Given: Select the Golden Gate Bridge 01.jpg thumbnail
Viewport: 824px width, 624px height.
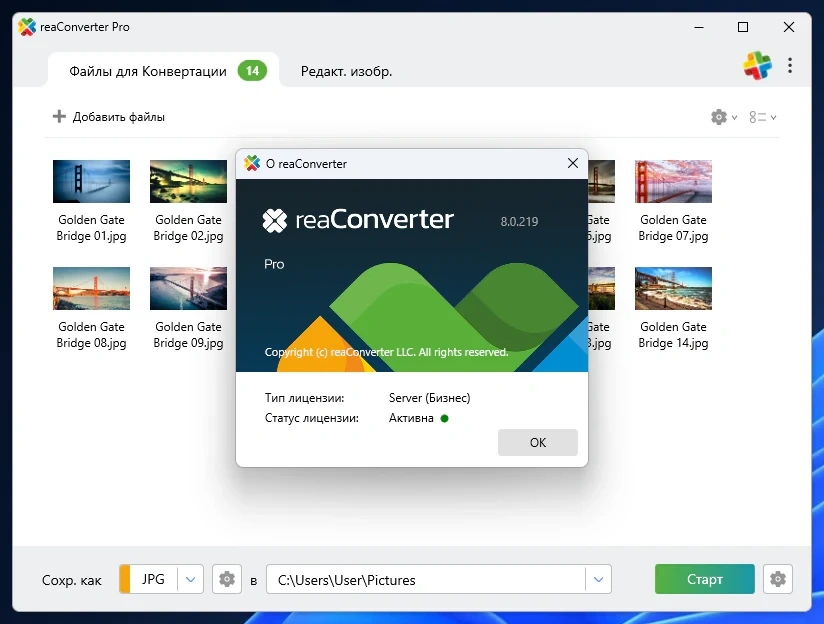Looking at the screenshot, I should [x=91, y=181].
